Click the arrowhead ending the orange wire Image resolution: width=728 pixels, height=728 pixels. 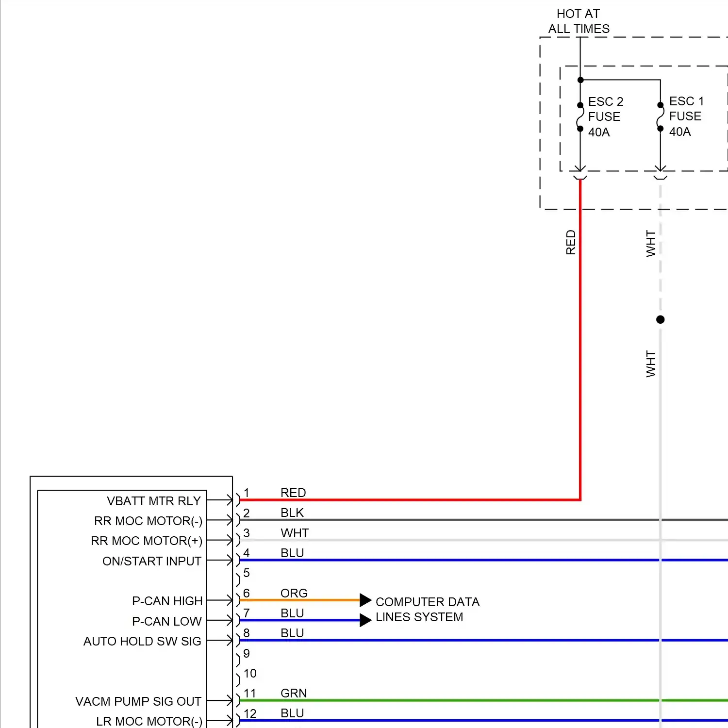click(365, 600)
